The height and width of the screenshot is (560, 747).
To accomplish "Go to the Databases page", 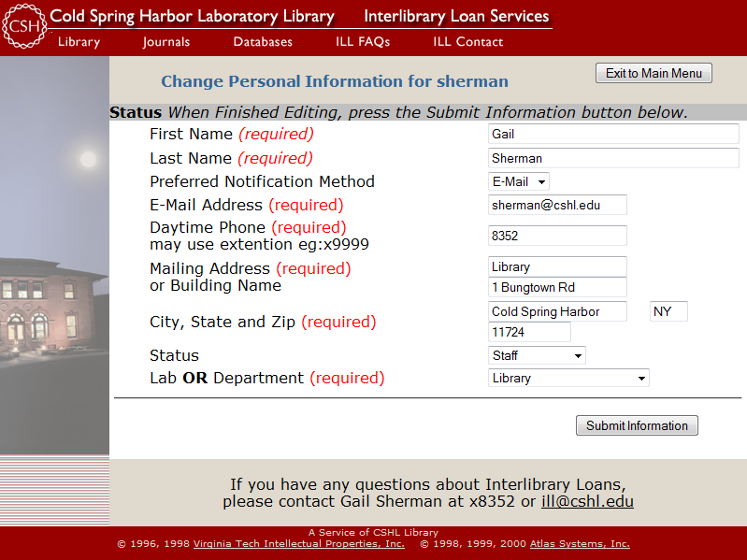I will 263,42.
